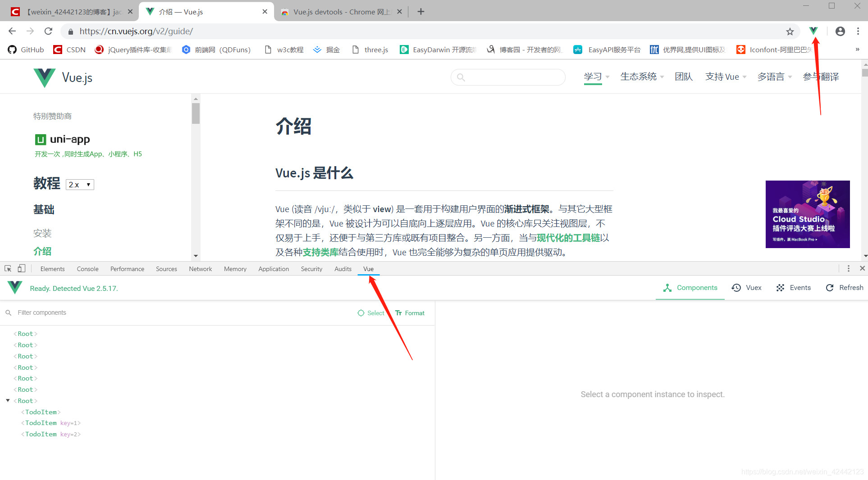Screen dimensions: 868x480
Task: Collapse the expanded Root node arrow
Action: [8, 400]
